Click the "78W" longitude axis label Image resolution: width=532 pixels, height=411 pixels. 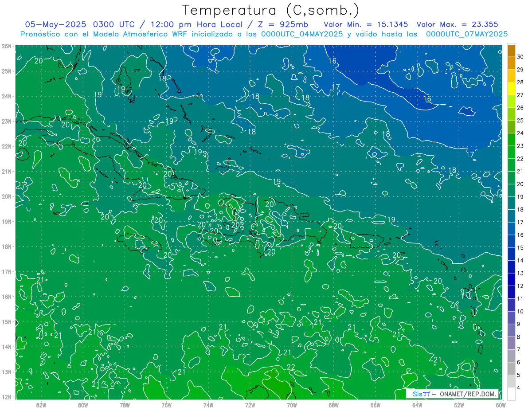coord(125,404)
